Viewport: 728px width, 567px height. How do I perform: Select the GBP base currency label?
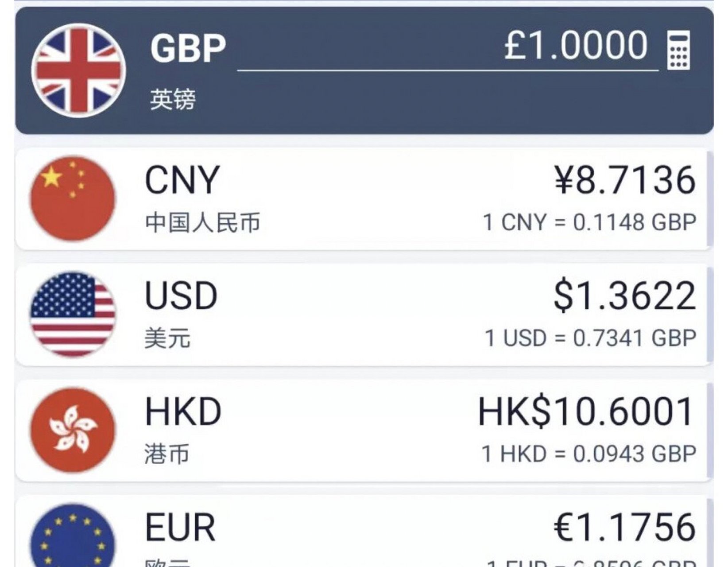pyautogui.click(x=188, y=48)
